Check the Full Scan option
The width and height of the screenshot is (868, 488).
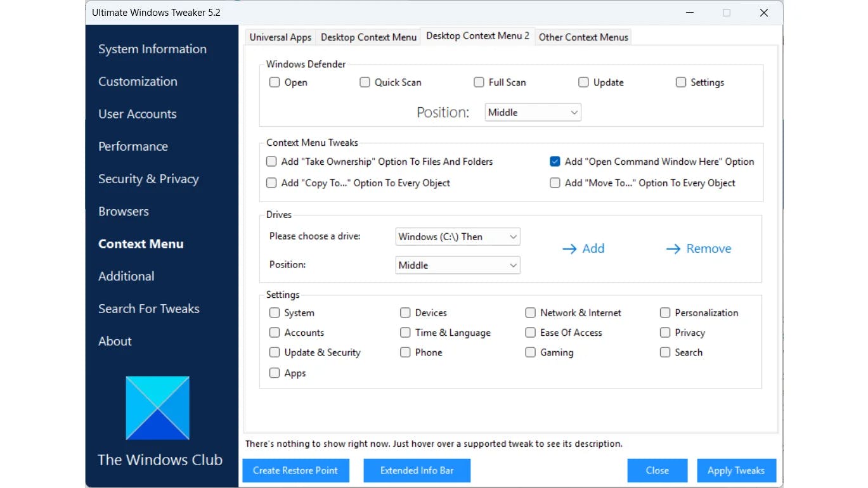(x=479, y=82)
